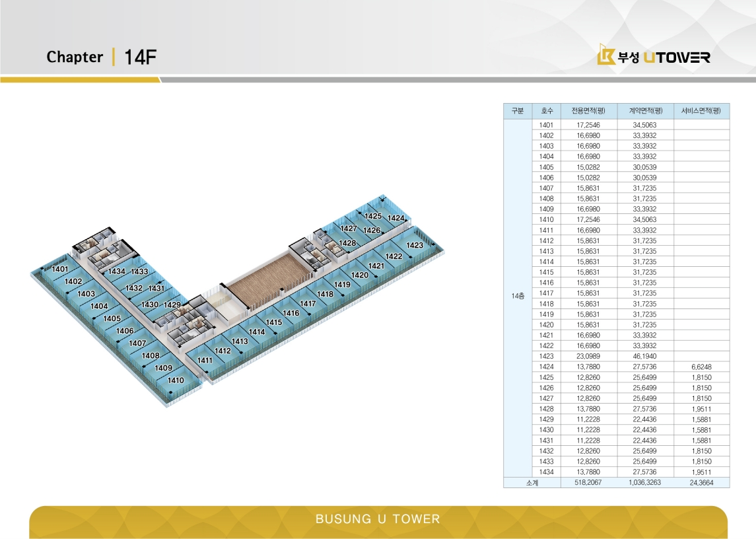The height and width of the screenshot is (539, 756).
Task: Click the '전용면적(평)' column header
Action: [x=588, y=111]
